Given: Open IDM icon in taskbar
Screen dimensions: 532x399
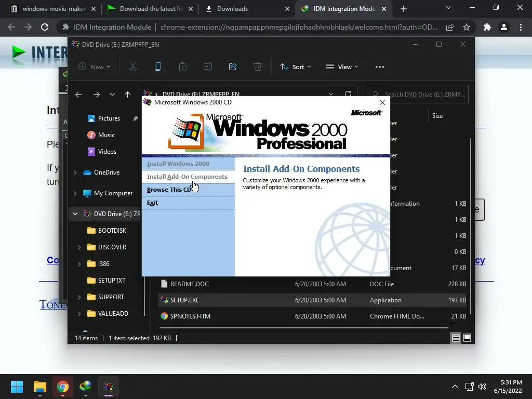Looking at the screenshot, I should pyautogui.click(x=86, y=387).
